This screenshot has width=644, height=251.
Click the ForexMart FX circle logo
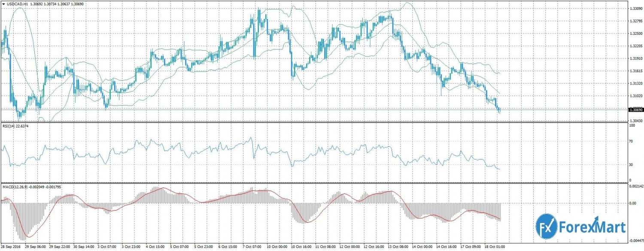point(547,226)
